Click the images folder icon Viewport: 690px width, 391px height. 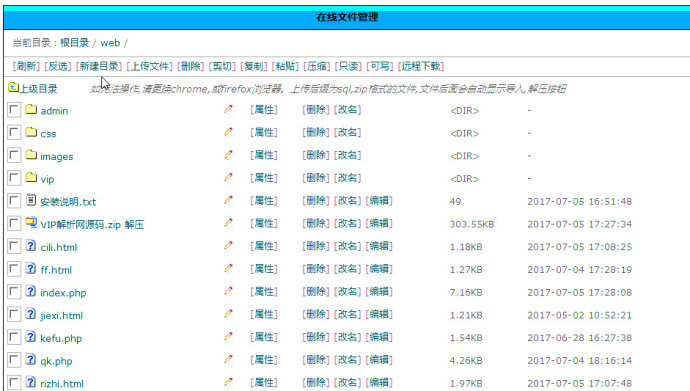click(31, 154)
